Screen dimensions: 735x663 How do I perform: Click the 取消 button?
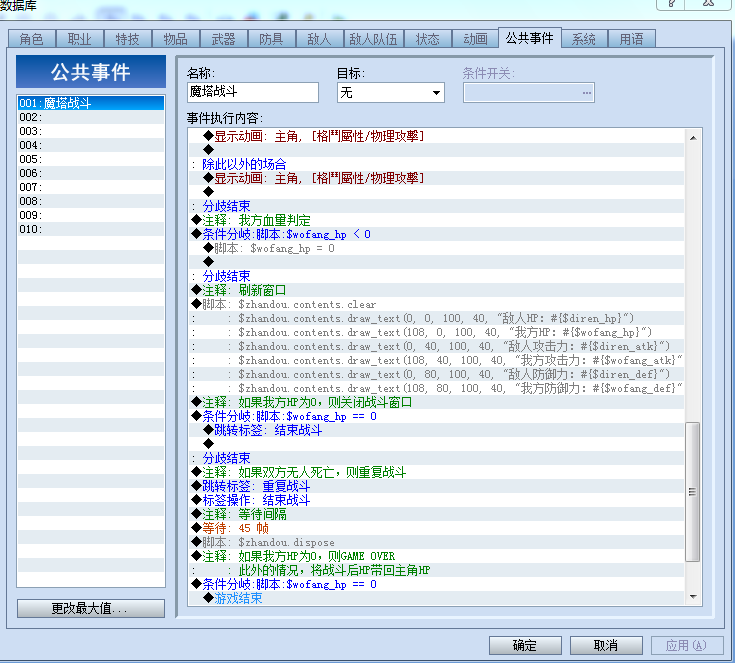coord(606,646)
